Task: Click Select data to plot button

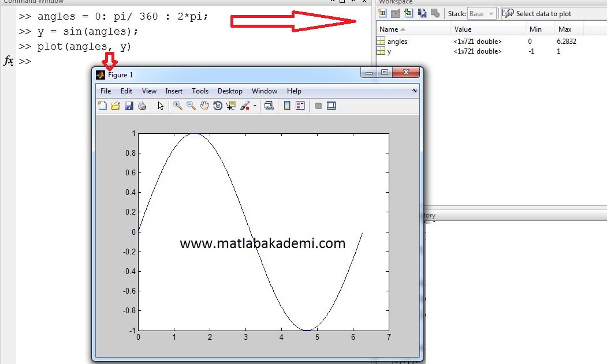Action: click(x=537, y=13)
